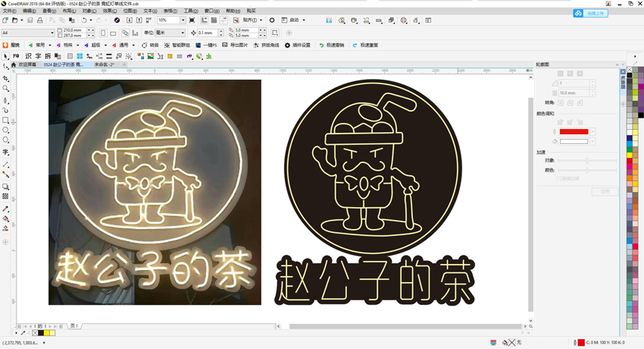Switch to the 未命名-2 document tab
644x349 pixels.
pyautogui.click(x=104, y=64)
